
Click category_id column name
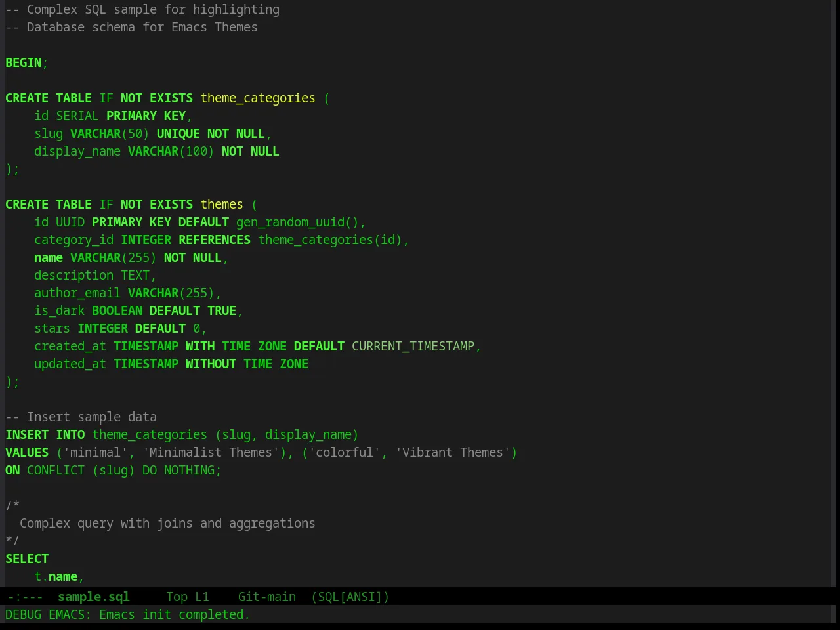tap(74, 240)
